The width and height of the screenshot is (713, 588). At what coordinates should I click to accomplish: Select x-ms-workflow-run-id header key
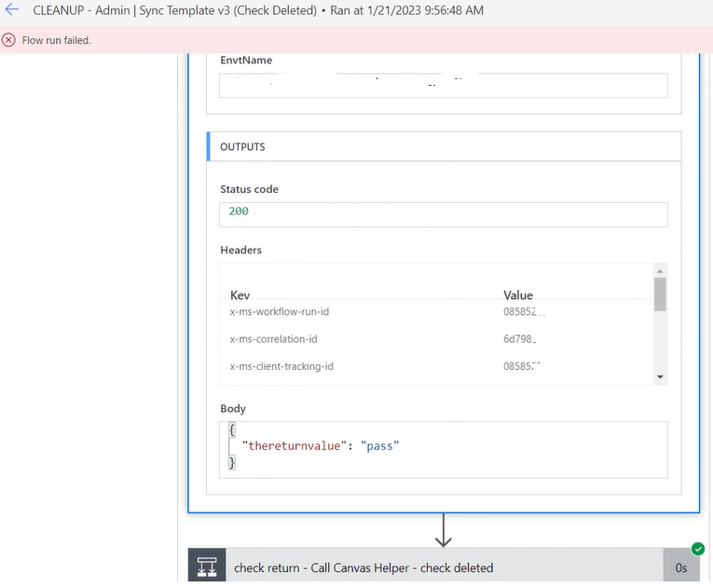[x=280, y=311]
